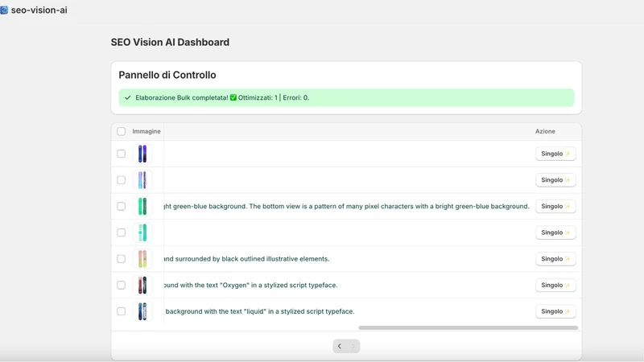Open the blue-purple snowboard thumbnail in the first row

(142, 154)
